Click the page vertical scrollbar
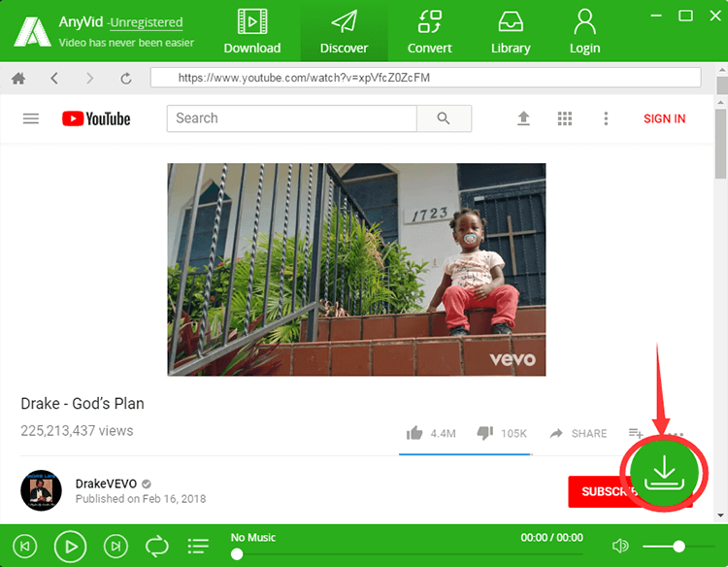This screenshot has height=567, width=728. point(721,144)
